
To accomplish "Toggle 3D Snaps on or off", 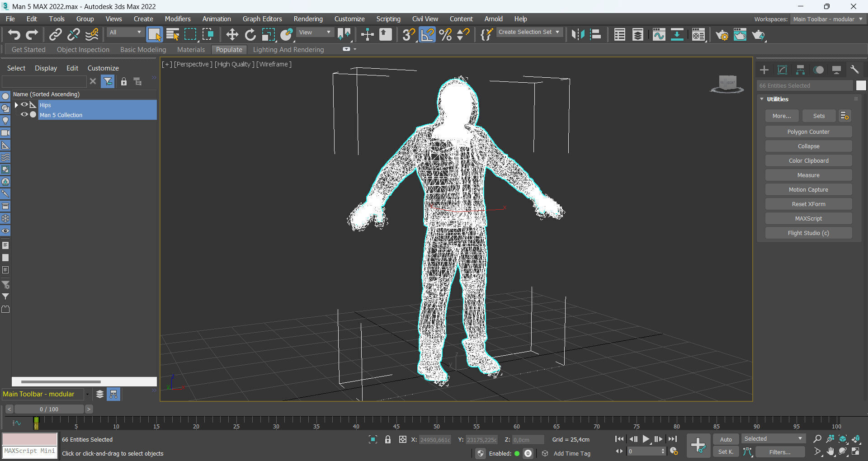I will point(409,34).
